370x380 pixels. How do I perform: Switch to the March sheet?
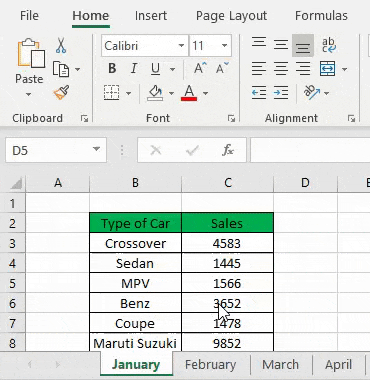[x=280, y=364]
